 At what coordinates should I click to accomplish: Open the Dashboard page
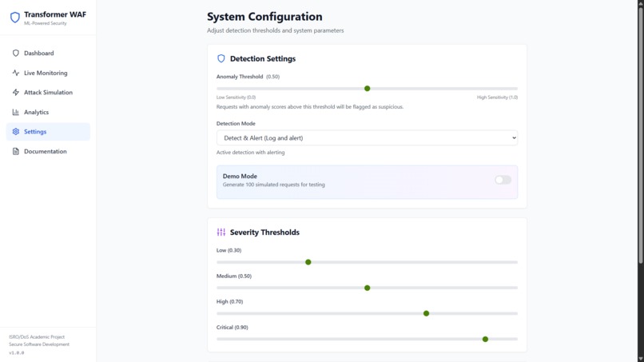pos(48,53)
